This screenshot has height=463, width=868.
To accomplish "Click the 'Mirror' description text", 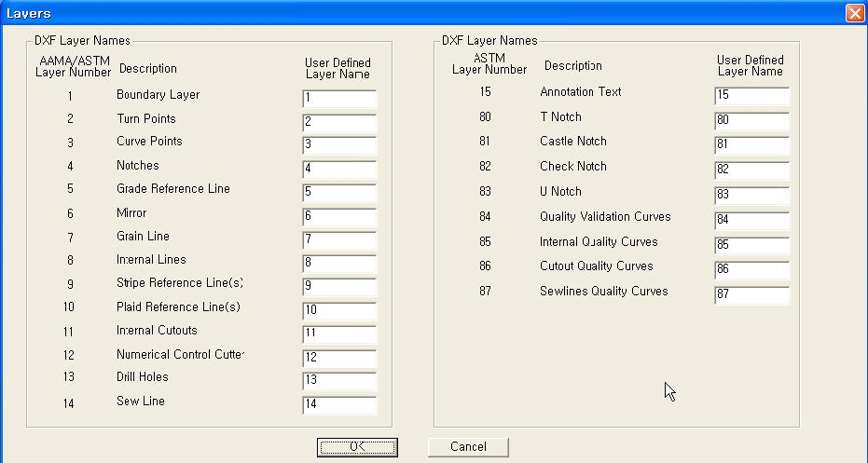I will click(x=131, y=213).
